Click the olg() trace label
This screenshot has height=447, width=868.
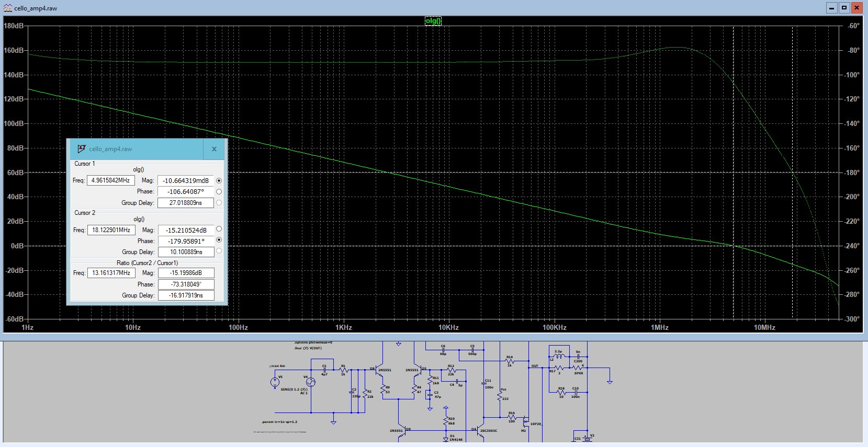433,21
